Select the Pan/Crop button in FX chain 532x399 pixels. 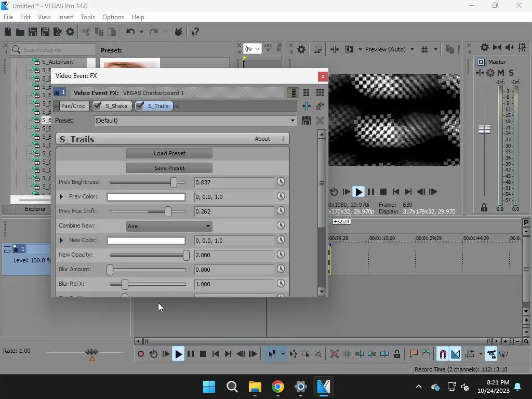point(73,106)
